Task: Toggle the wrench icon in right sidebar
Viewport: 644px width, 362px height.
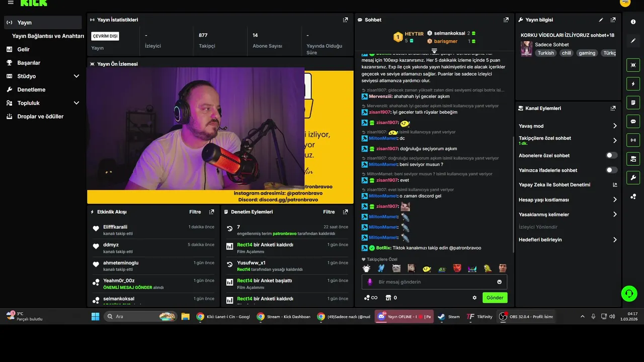Action: [633, 177]
